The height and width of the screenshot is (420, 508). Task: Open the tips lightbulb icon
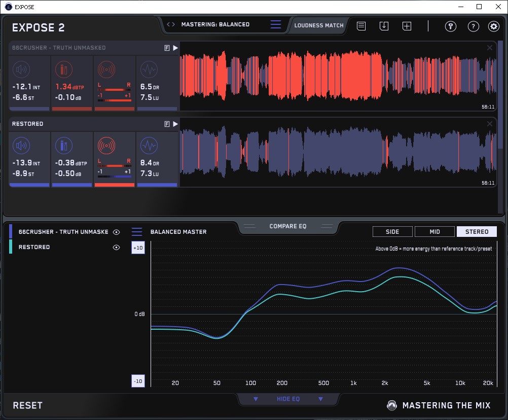451,26
